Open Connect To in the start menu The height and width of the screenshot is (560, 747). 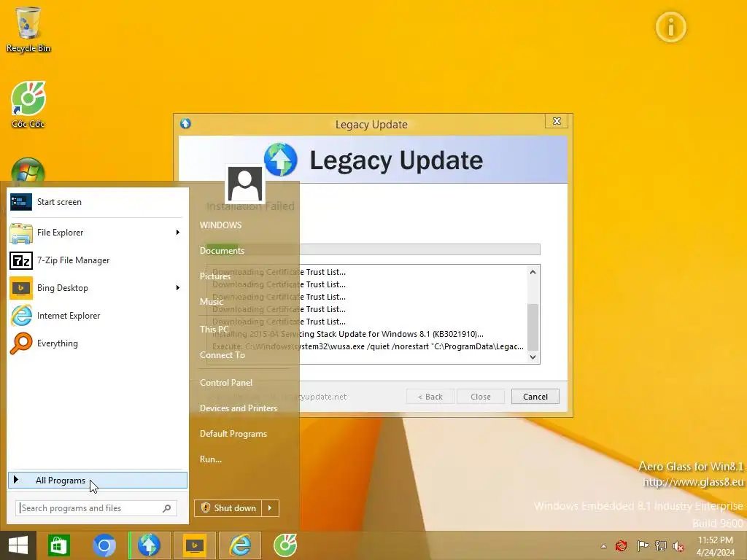222,355
